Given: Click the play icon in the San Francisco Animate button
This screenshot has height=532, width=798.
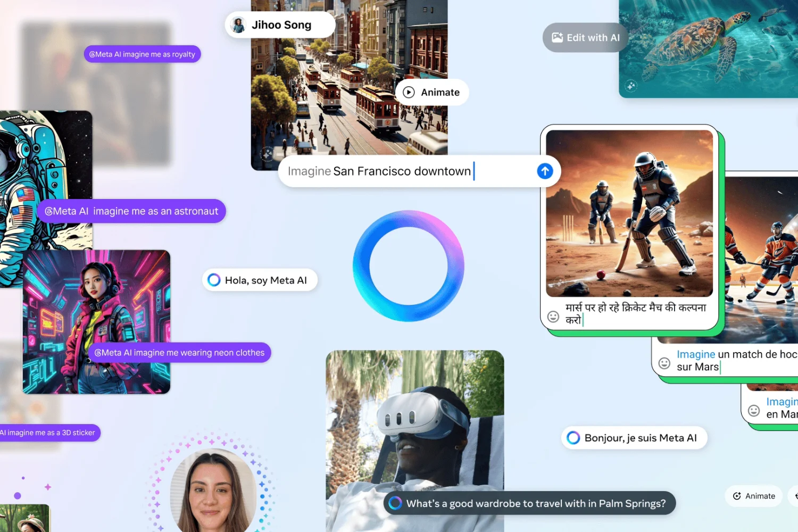Looking at the screenshot, I should tap(409, 92).
